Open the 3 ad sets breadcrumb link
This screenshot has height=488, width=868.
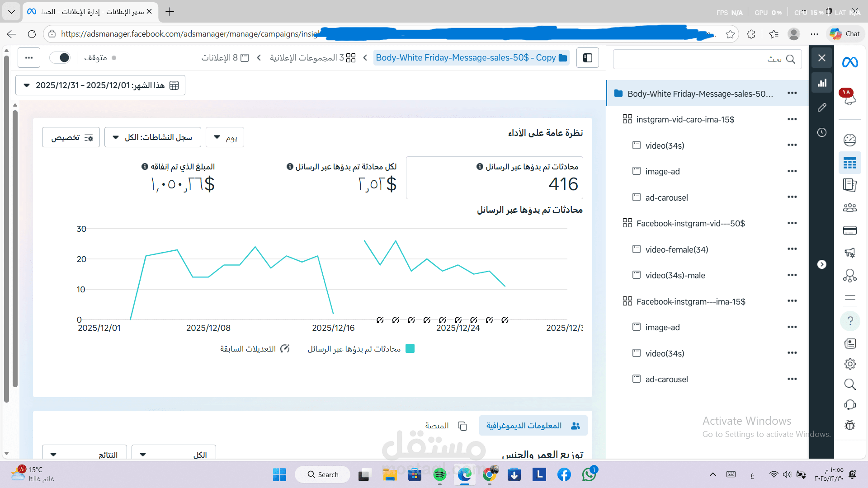312,58
